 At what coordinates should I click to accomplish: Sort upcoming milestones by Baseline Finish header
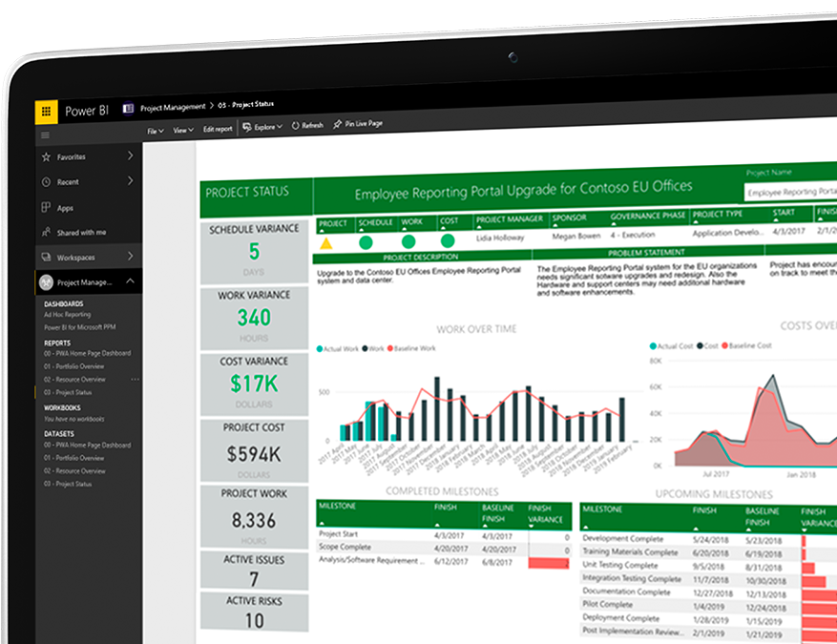click(763, 516)
